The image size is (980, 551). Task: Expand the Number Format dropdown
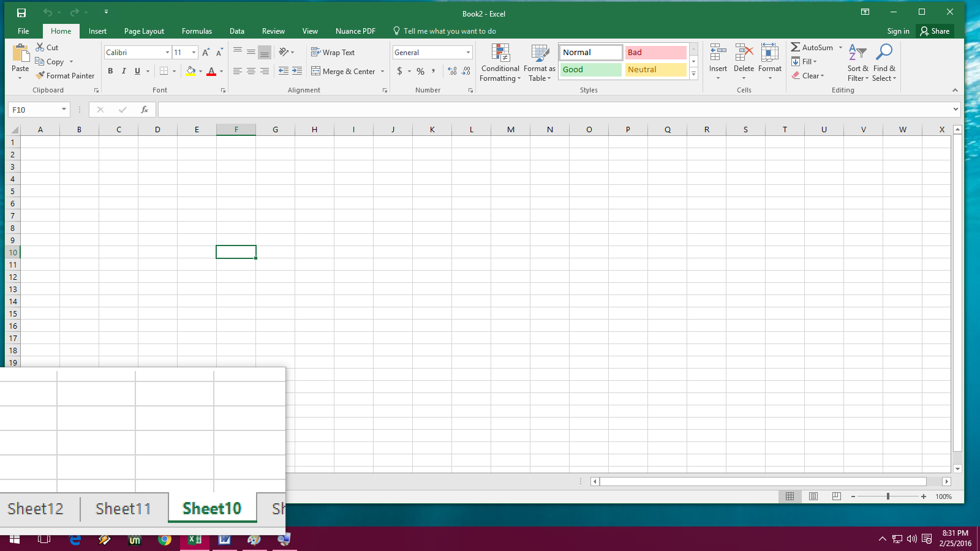(x=468, y=52)
